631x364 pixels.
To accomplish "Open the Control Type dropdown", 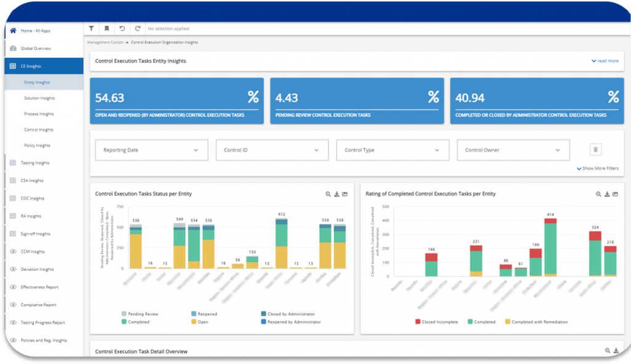I will (x=393, y=150).
